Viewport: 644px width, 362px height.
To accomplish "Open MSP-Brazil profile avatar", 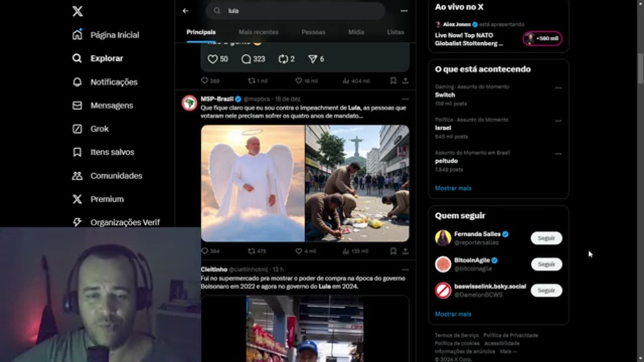I will [x=190, y=103].
